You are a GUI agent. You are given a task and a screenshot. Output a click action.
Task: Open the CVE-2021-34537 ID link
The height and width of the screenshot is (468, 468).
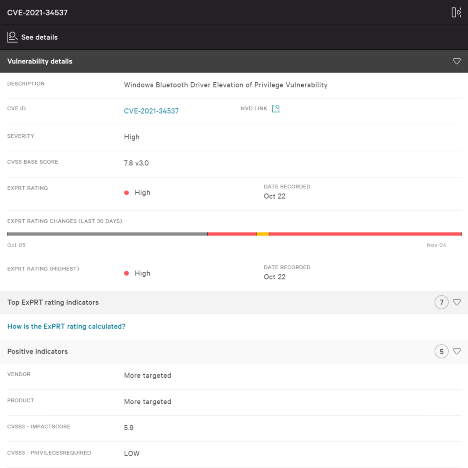pyautogui.click(x=151, y=111)
